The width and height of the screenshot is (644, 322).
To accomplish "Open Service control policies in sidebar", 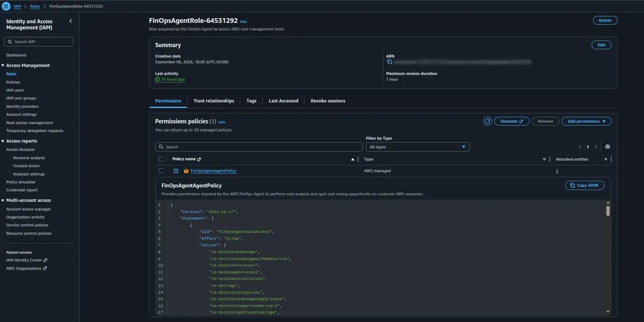I will 27,225.
